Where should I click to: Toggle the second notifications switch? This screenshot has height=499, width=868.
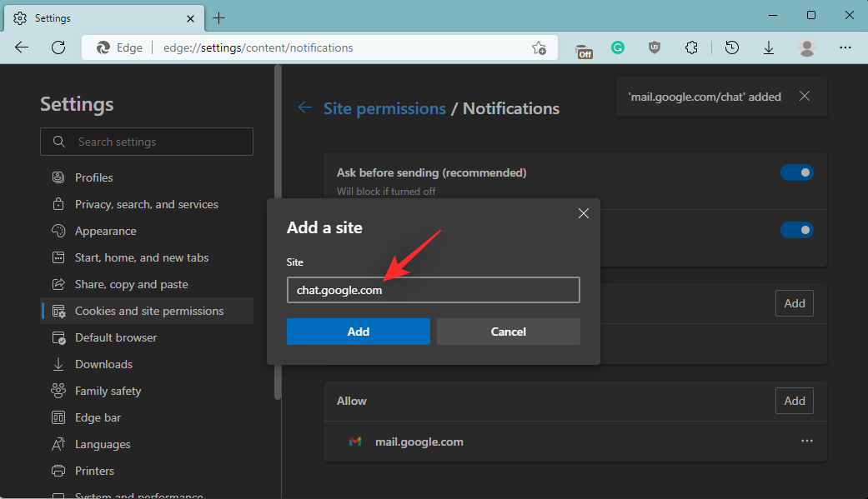(x=796, y=230)
